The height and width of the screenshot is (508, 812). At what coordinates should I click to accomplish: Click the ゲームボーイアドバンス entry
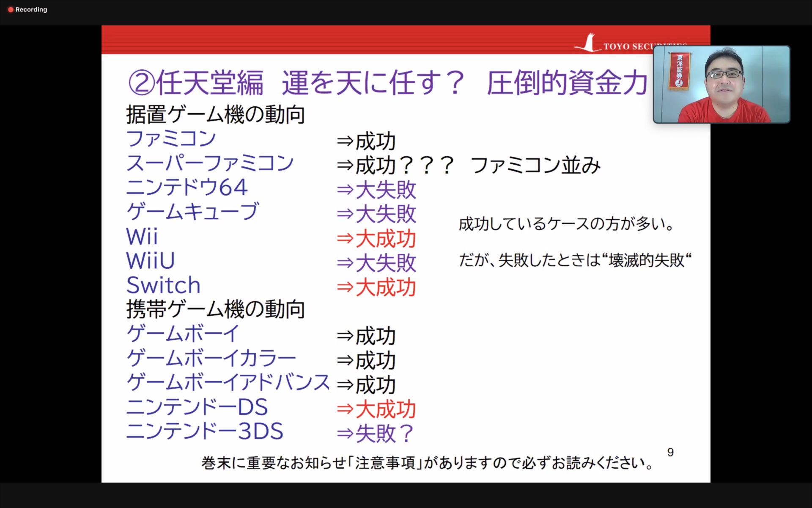[228, 383]
